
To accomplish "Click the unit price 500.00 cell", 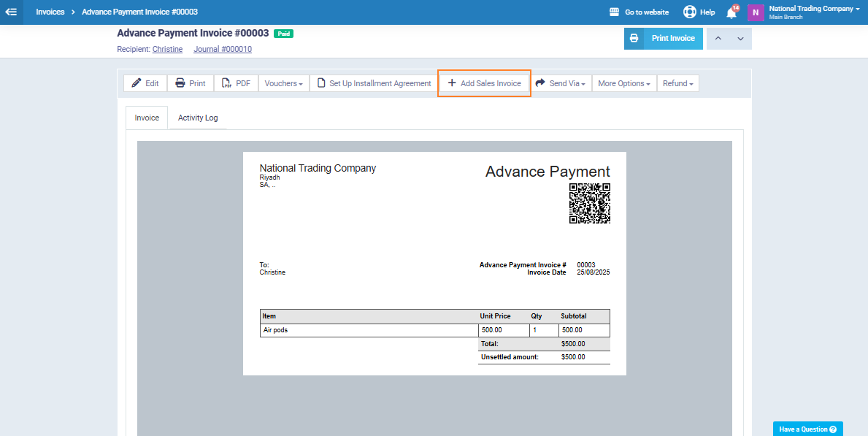I will [503, 330].
